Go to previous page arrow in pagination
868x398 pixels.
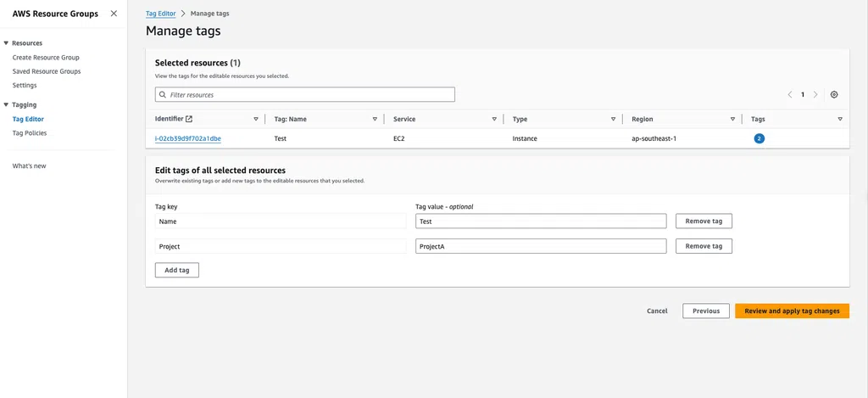pos(790,95)
